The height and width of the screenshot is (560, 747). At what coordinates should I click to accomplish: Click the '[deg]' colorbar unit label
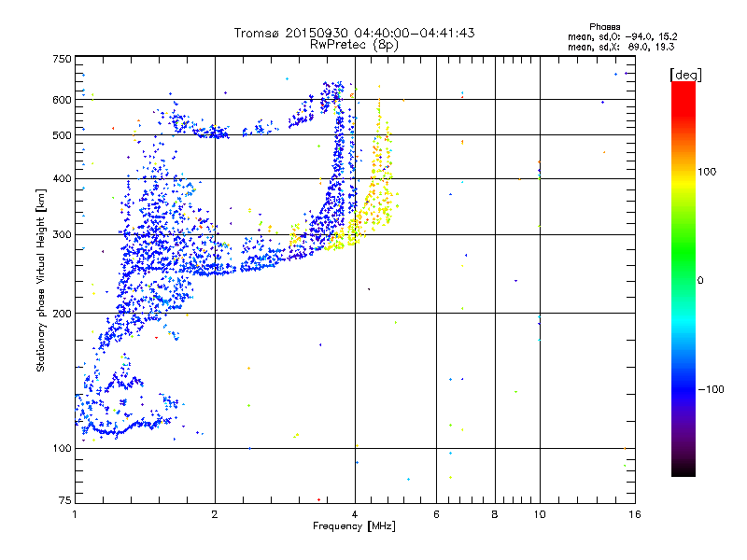click(685, 75)
